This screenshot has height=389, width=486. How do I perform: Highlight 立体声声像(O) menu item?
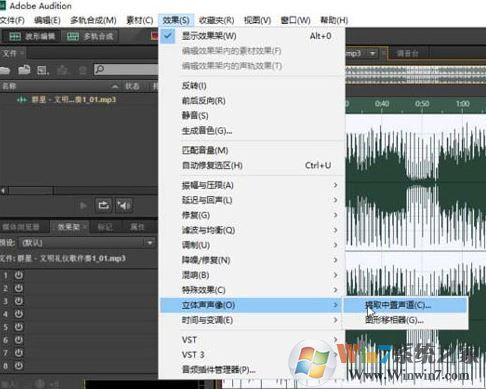point(252,305)
